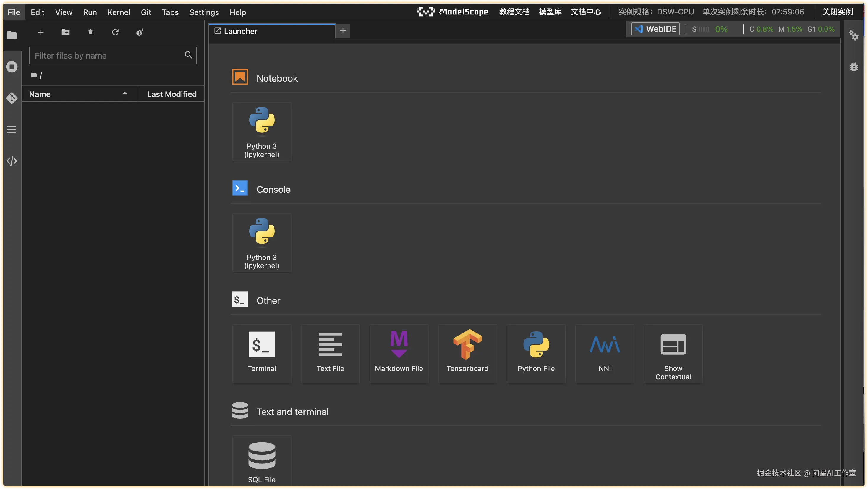Screen dimensions: 868x489
Task: Open the running terminals and kernels panel
Action: [x=12, y=67]
